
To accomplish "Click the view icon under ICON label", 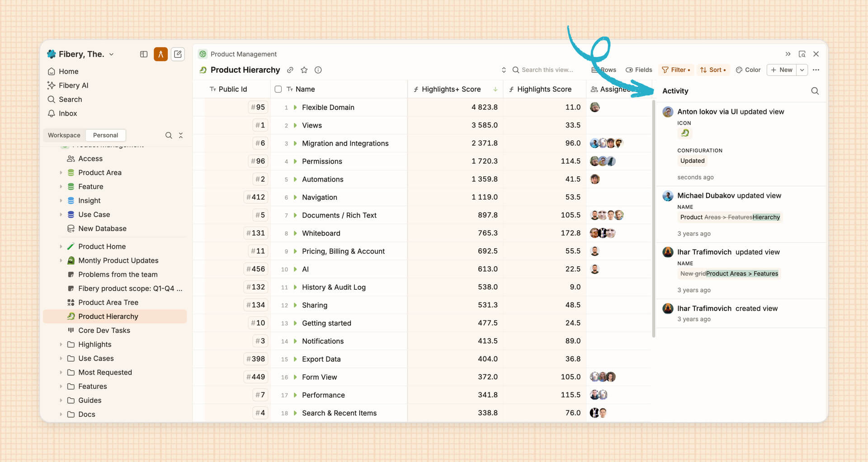I will pyautogui.click(x=685, y=133).
